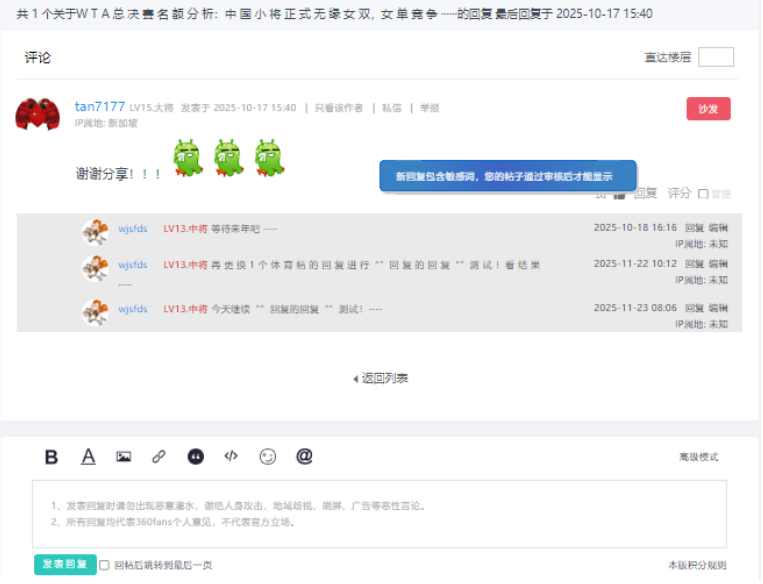This screenshot has height=584, width=763.
Task: Switch to 高级模式 editor
Action: pyautogui.click(x=699, y=457)
